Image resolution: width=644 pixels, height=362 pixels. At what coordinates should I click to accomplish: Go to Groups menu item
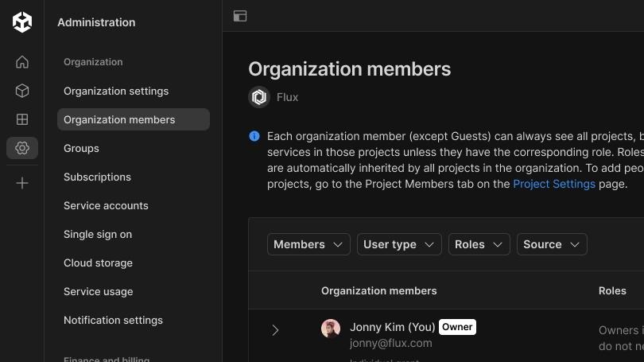coord(81,148)
